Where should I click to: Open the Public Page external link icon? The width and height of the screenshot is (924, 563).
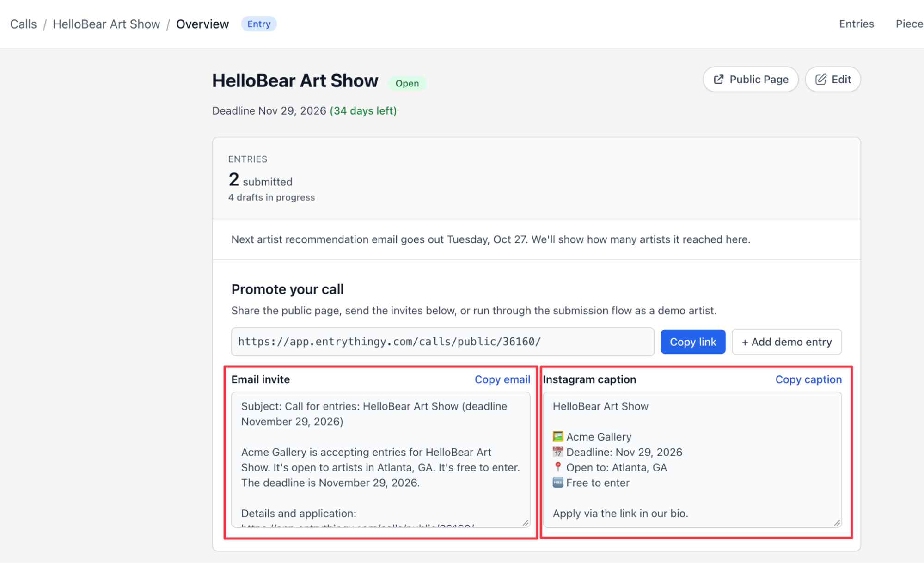718,80
